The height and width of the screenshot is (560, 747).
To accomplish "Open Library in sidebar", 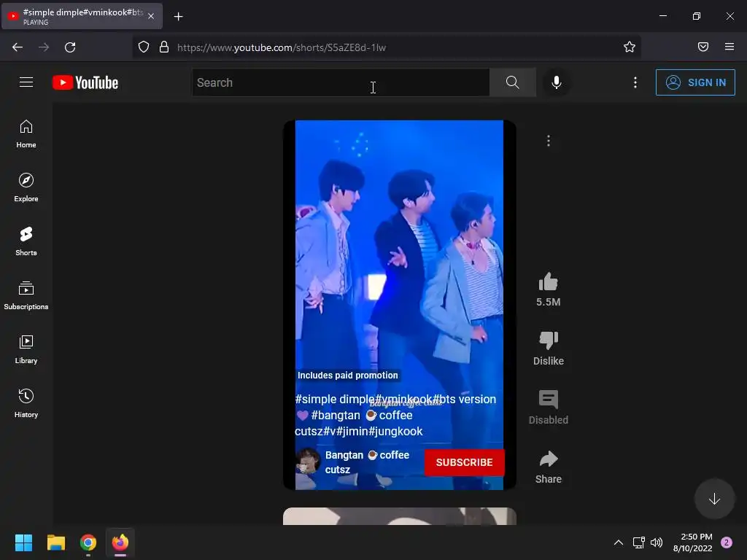I will 26,349.
